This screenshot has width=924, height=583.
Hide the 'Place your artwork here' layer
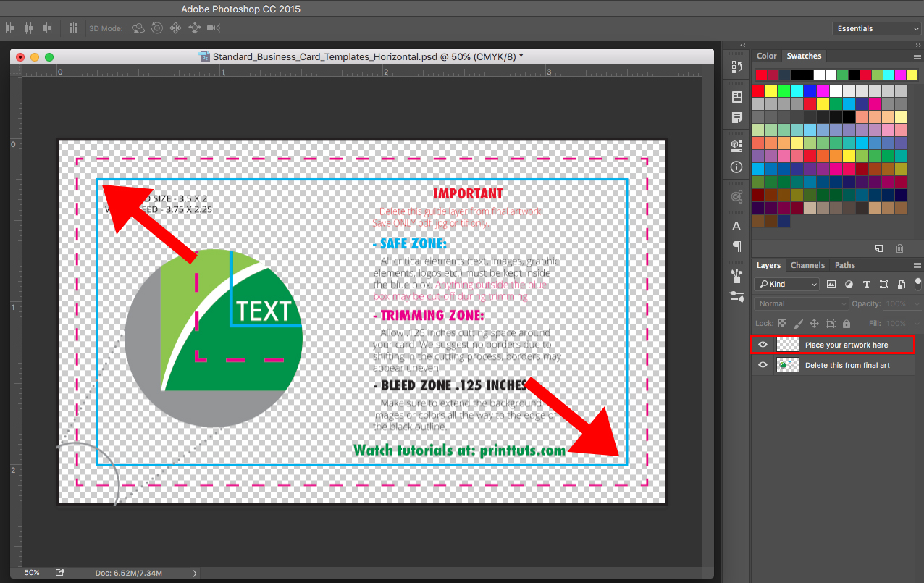tap(763, 345)
